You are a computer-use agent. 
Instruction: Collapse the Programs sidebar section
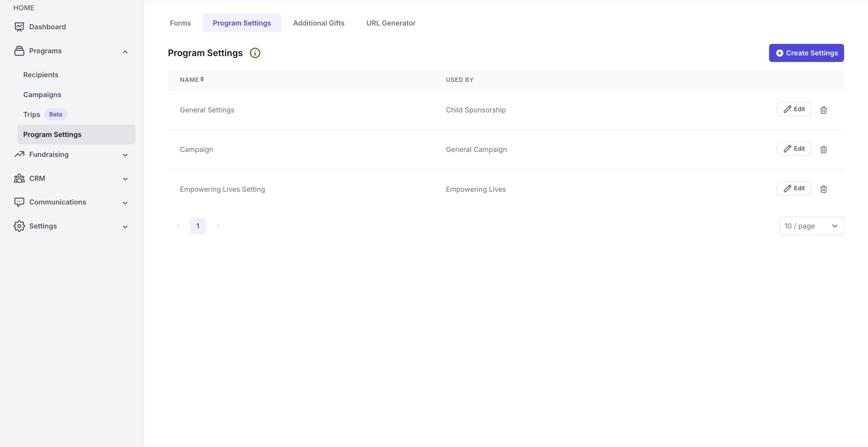[125, 52]
